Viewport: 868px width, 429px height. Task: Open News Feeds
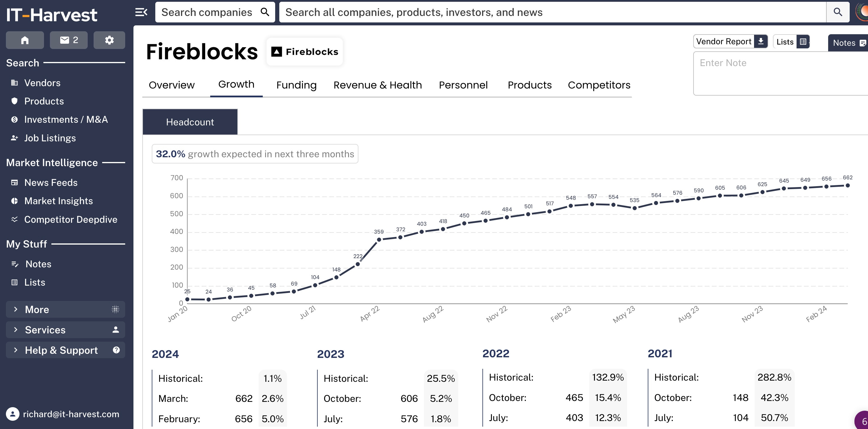(51, 183)
